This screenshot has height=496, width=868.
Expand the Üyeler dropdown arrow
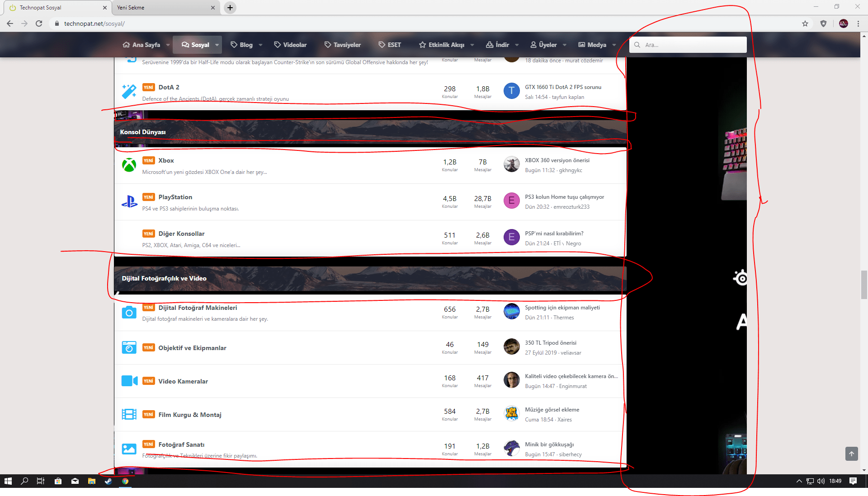click(565, 45)
